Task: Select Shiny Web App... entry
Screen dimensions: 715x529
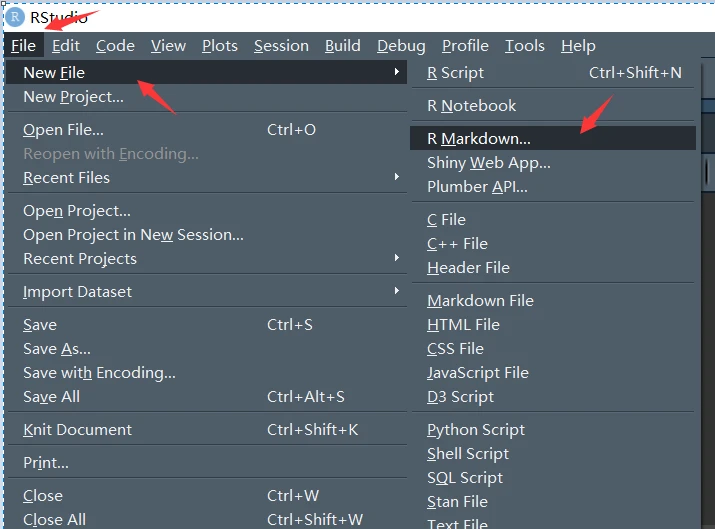Action: 488,163
